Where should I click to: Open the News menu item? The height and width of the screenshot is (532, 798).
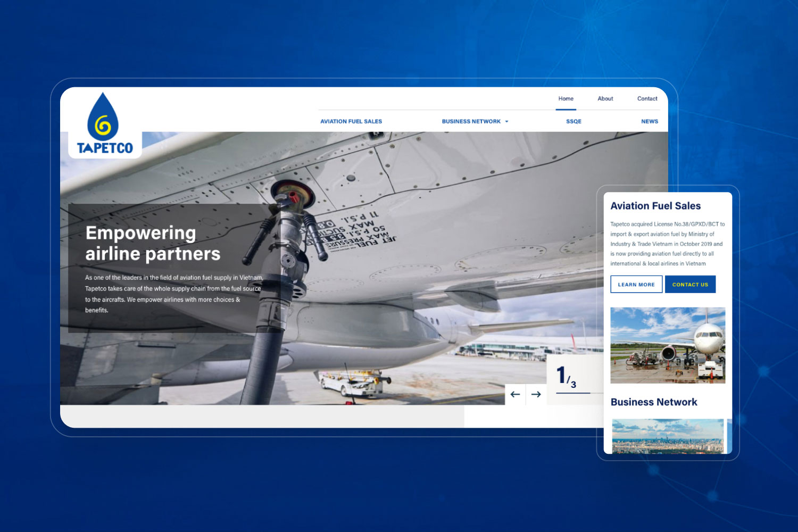649,121
